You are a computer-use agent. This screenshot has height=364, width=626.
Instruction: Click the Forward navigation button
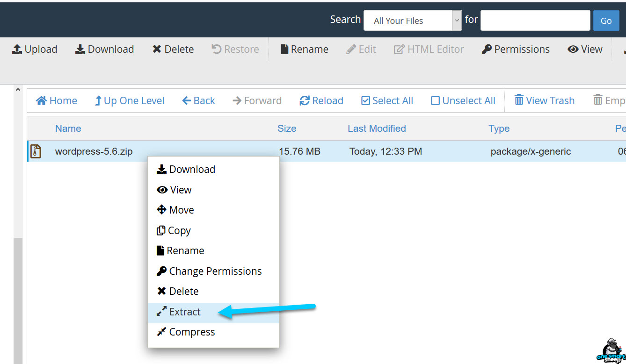coord(257,100)
